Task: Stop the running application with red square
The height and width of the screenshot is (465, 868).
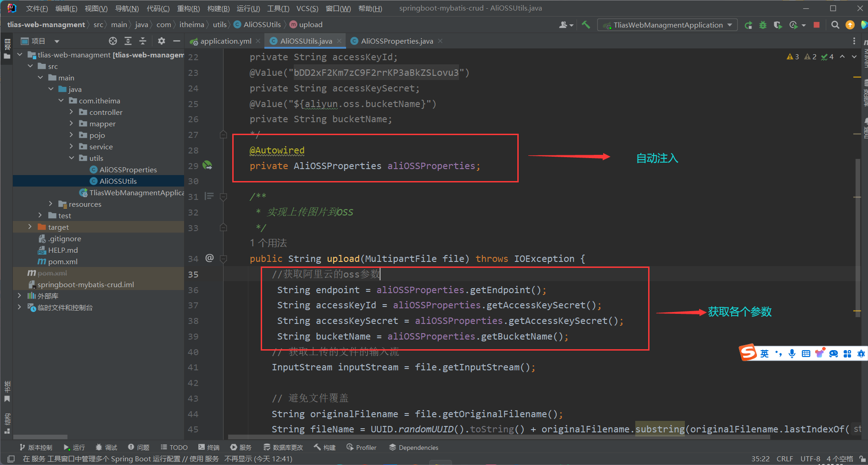Action: coord(817,25)
